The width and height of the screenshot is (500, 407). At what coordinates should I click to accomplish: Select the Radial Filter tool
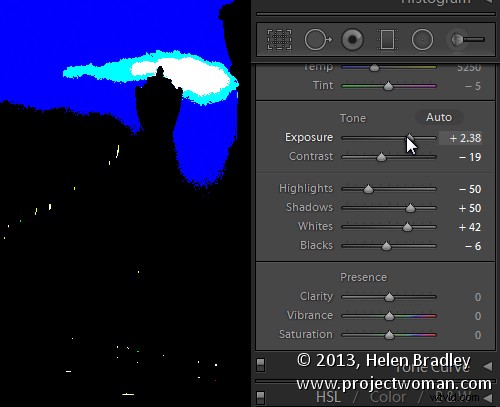click(x=422, y=40)
